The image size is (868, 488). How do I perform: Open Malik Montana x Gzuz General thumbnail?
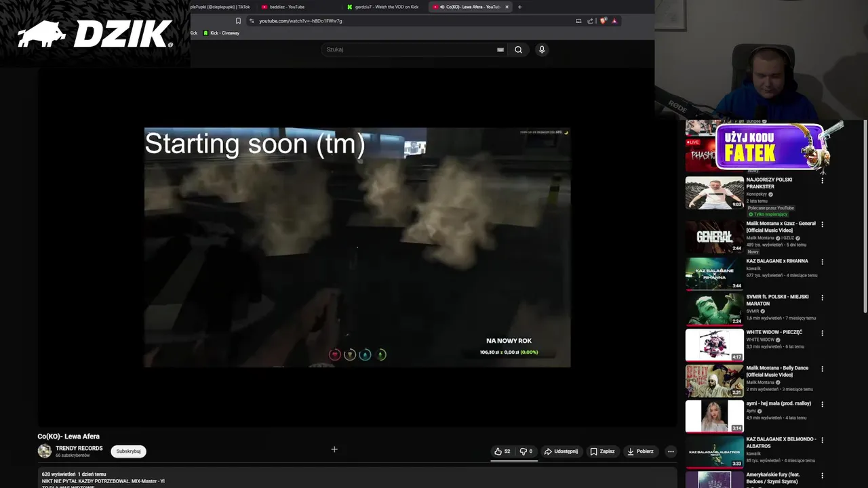pos(714,237)
